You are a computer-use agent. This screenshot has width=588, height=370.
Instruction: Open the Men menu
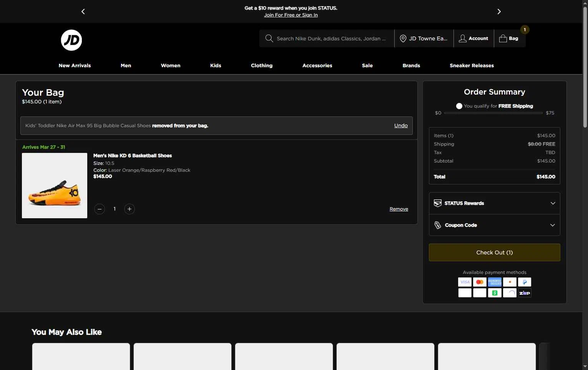[126, 66]
